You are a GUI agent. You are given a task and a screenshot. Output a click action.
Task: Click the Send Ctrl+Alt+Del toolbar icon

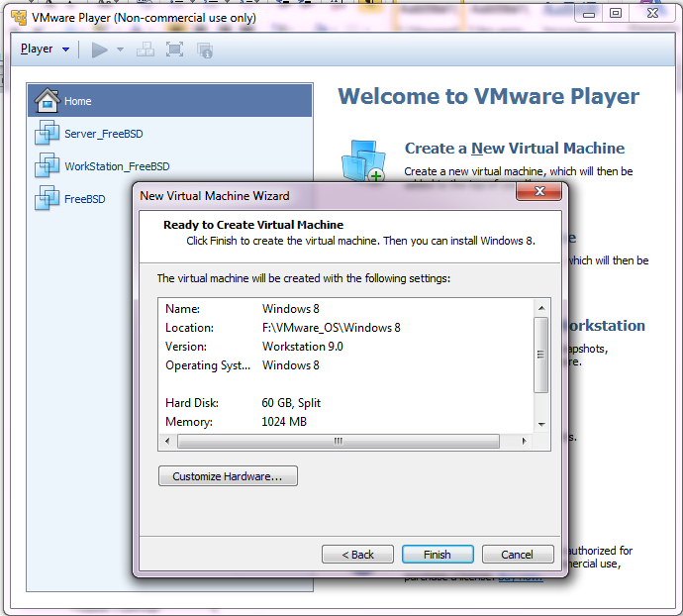pos(146,50)
